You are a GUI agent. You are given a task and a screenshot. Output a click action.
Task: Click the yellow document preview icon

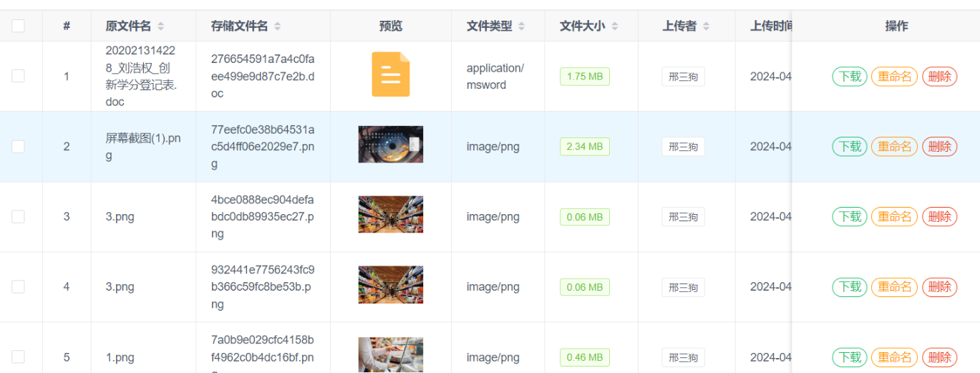click(390, 74)
